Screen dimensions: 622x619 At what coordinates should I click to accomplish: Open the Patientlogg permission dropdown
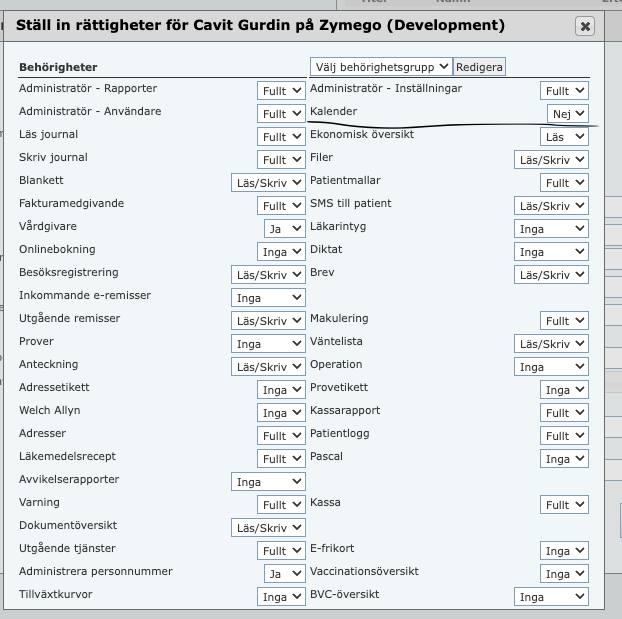565,436
